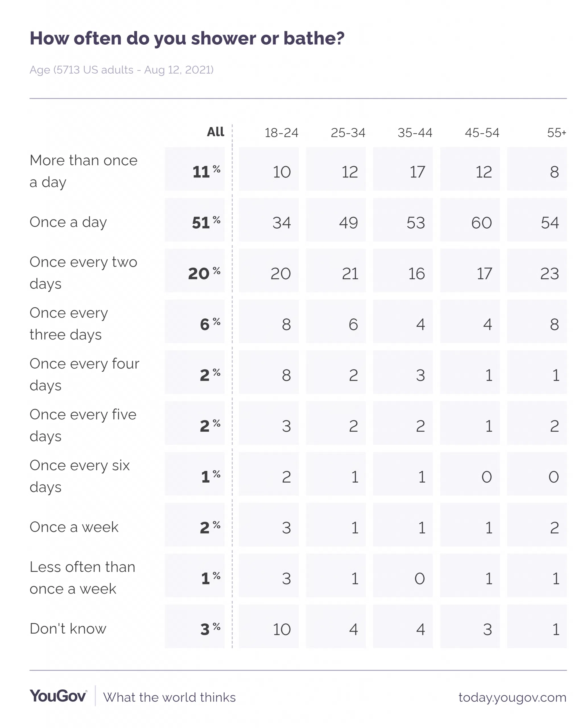Click the "Don't know" row label

pos(68,629)
